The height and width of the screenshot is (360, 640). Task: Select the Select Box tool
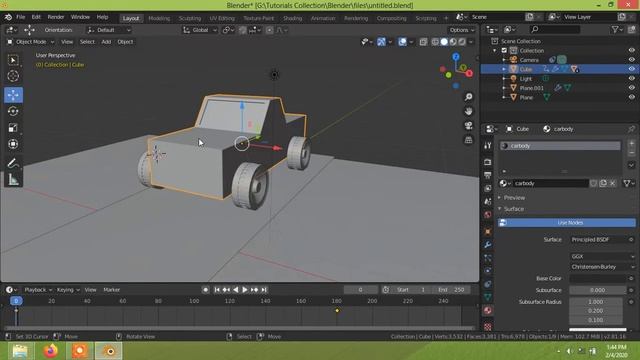pyautogui.click(x=13, y=60)
